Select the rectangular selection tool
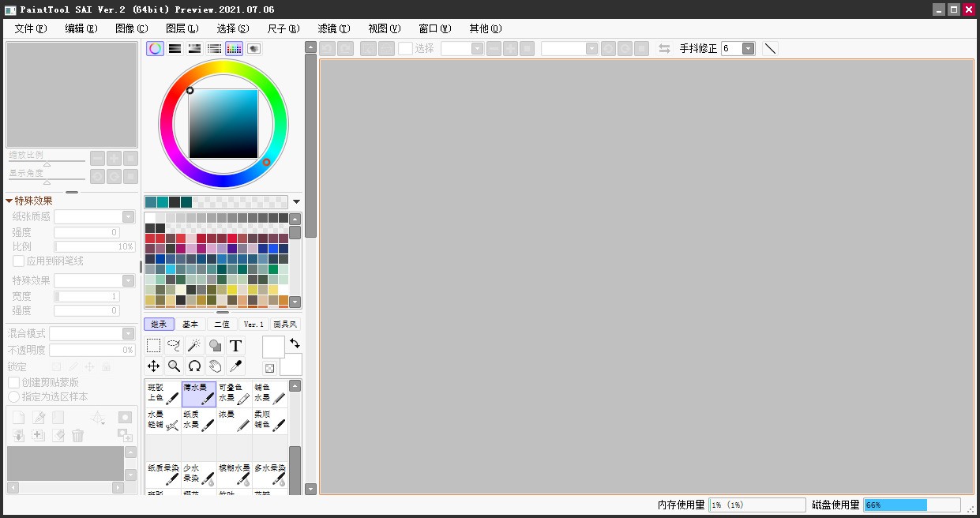Viewport: 980px width, 518px height. click(154, 345)
